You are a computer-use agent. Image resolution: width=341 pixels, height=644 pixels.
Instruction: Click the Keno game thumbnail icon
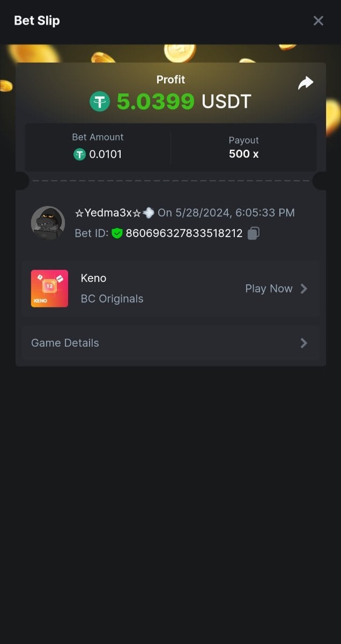[x=50, y=289]
